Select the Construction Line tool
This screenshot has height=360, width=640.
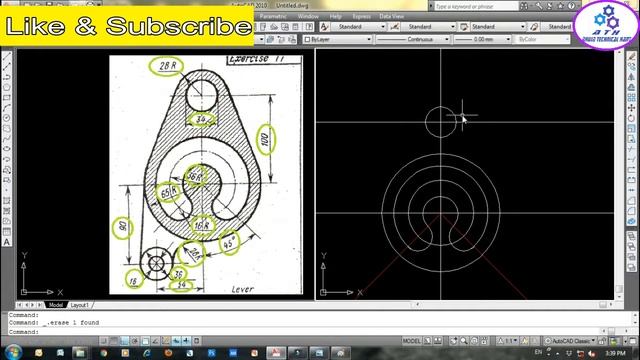(7, 67)
